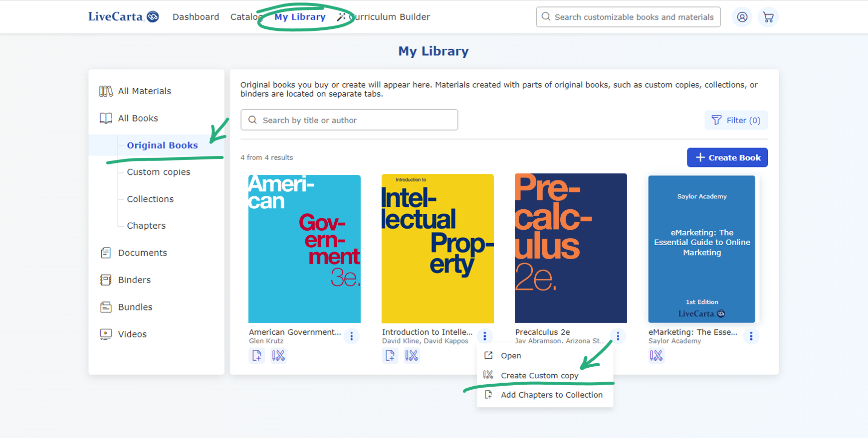
Task: Click the eMarketing: The Esse... book title
Action: 692,332
